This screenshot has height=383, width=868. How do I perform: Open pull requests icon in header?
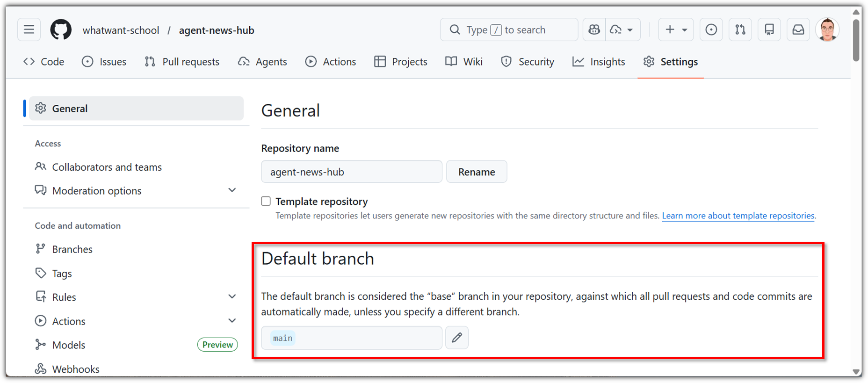pyautogui.click(x=740, y=30)
